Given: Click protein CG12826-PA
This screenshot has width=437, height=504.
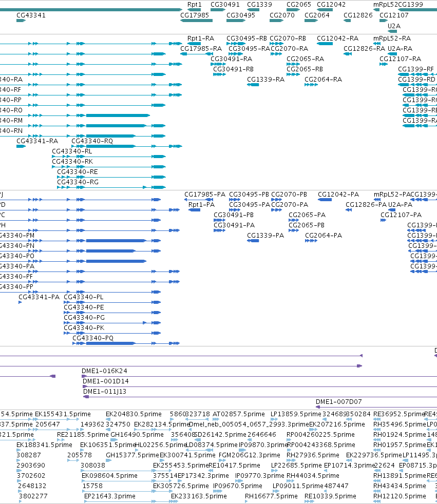Looking at the screenshot, I should tap(366, 205).
